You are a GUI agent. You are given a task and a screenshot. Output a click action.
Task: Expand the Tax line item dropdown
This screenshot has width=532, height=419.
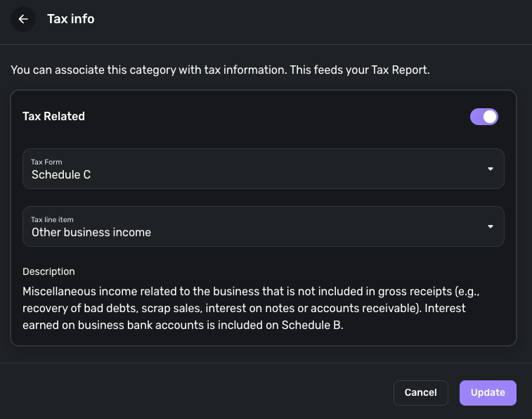(x=263, y=226)
